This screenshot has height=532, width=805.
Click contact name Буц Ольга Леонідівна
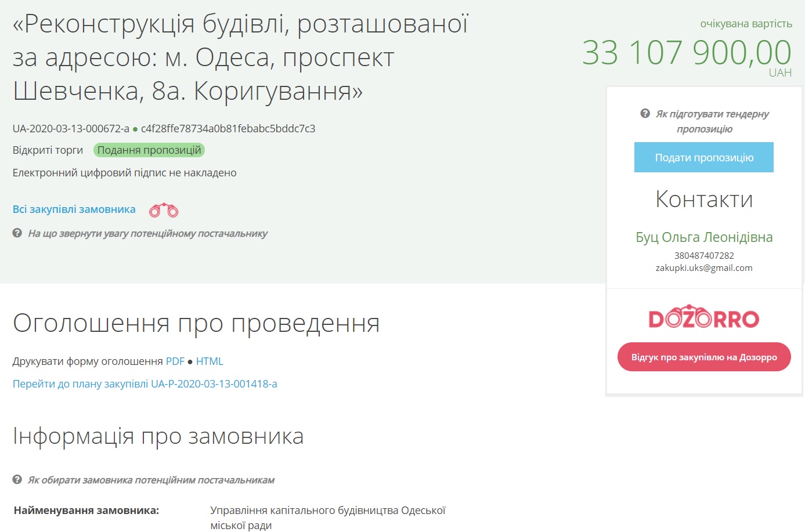point(704,237)
